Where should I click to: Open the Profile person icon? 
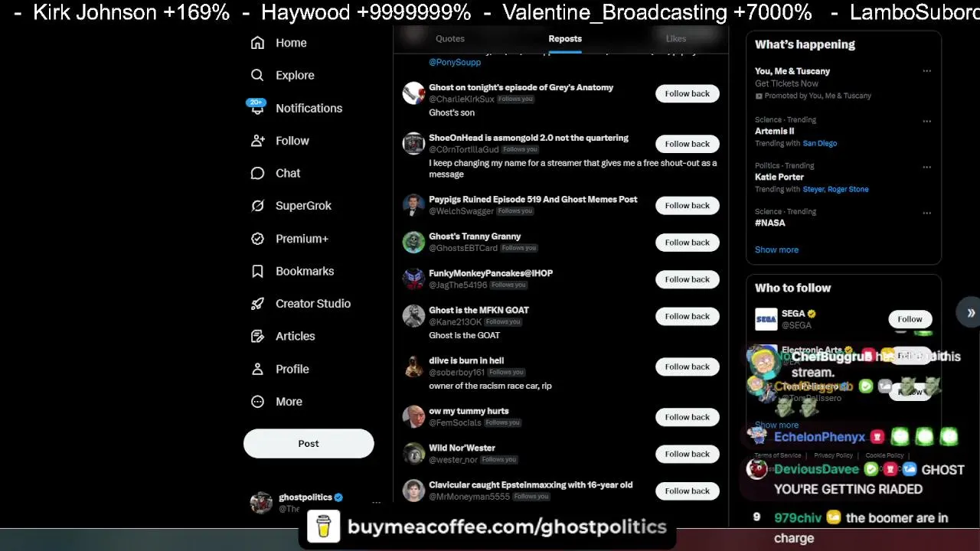point(258,369)
